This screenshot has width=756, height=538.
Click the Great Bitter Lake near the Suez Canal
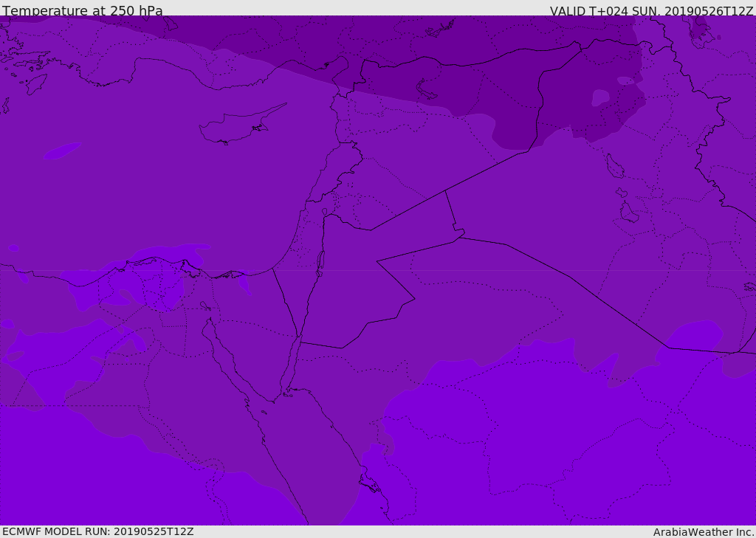(x=205, y=306)
